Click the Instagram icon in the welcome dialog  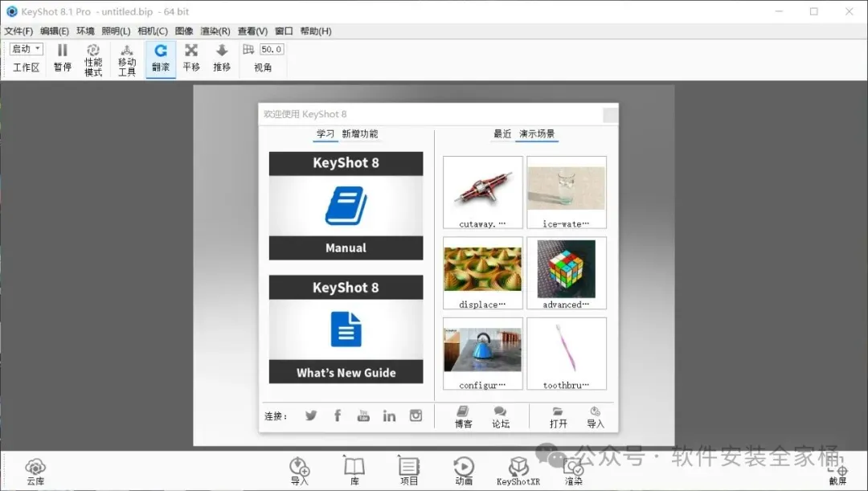click(416, 415)
